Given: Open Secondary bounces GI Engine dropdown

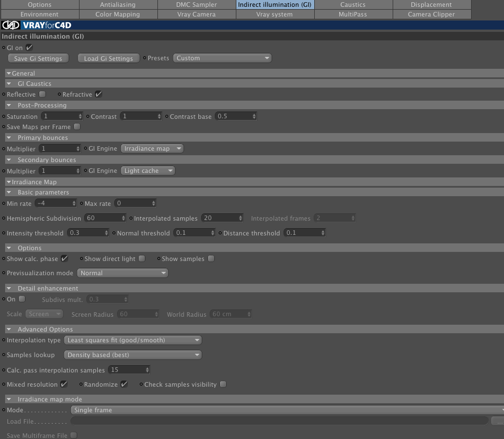Looking at the screenshot, I should coord(148,171).
